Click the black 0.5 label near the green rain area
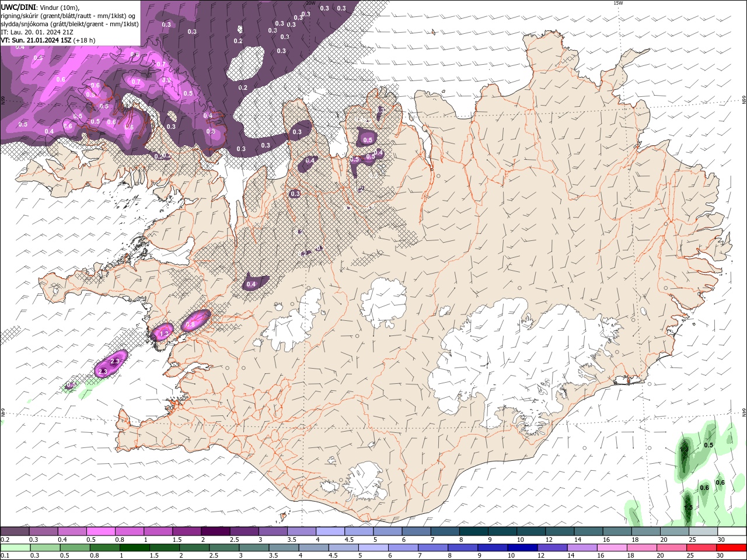The image size is (747, 560). pyautogui.click(x=708, y=445)
